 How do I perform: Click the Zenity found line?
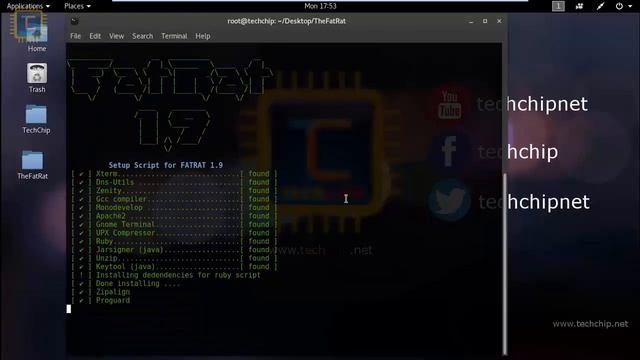tap(174, 191)
